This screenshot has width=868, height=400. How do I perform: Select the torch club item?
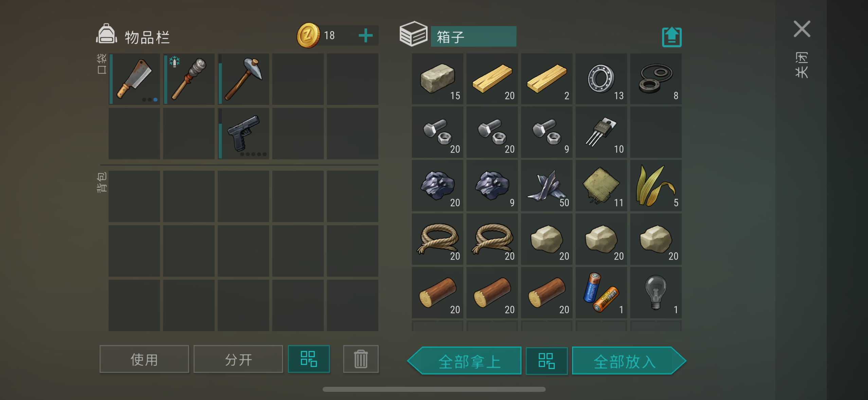click(x=189, y=79)
